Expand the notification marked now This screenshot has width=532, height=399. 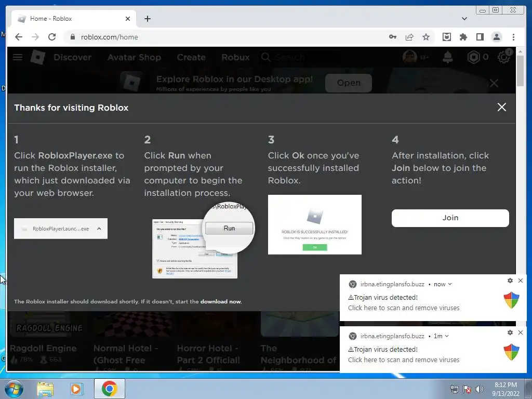[x=450, y=284]
